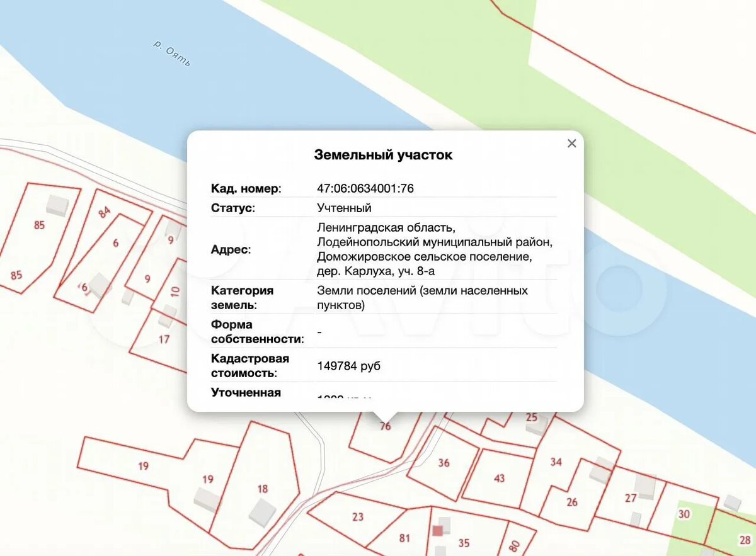
Task: Click the Лодейнопольский муниципальный район address line
Action: pos(435,242)
